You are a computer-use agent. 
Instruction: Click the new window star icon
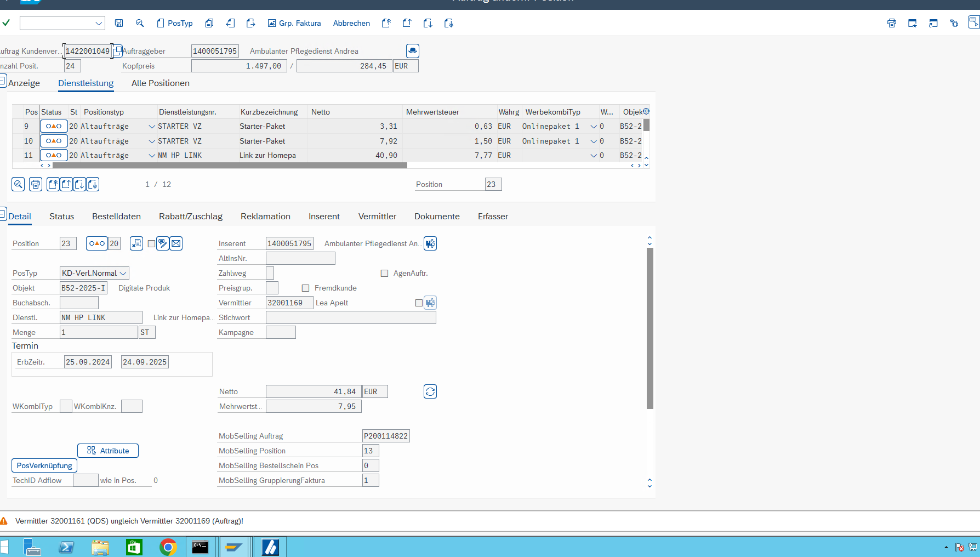coord(913,23)
